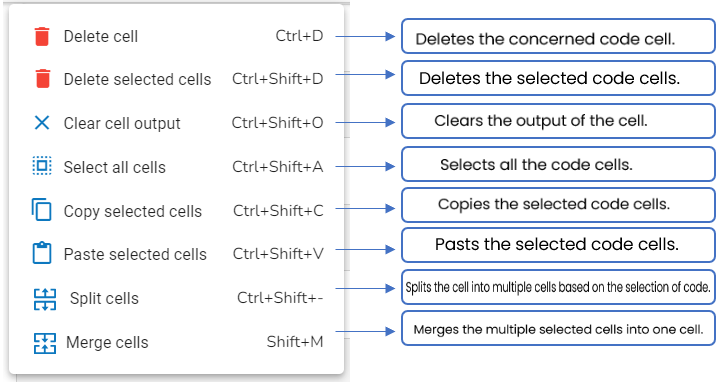Click the clipboard Paste selected cells icon
The image size is (725, 384).
tap(42, 253)
